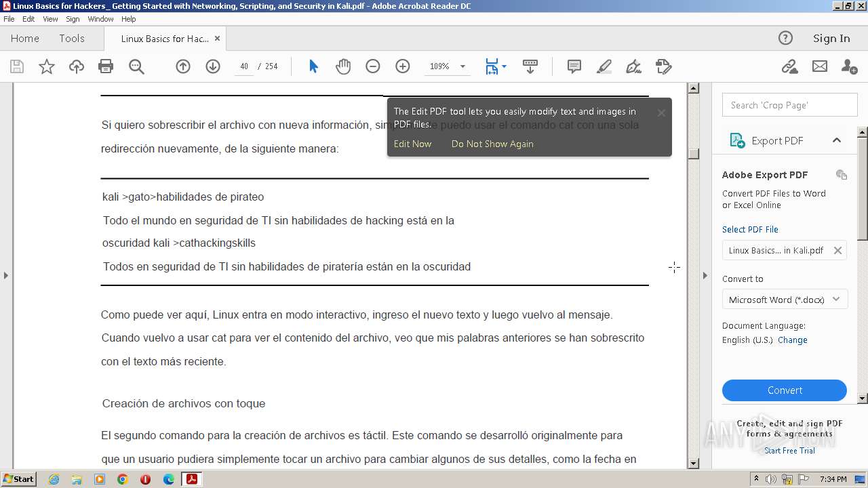The image size is (868, 488).
Task: Change the document language
Action: coord(792,340)
